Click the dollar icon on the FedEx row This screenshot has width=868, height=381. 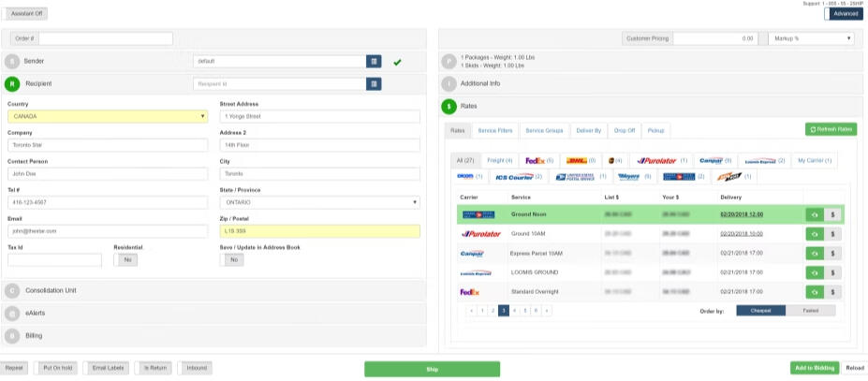click(832, 292)
